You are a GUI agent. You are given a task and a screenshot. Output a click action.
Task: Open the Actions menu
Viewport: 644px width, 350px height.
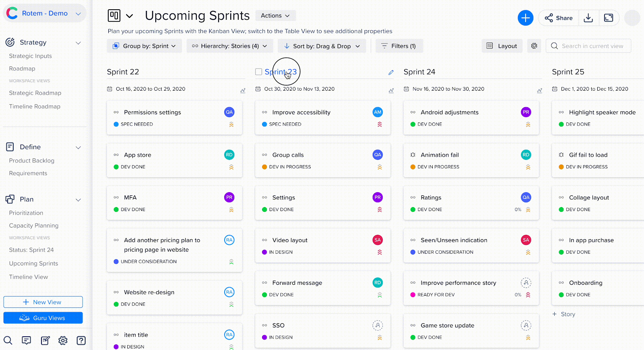pyautogui.click(x=275, y=16)
